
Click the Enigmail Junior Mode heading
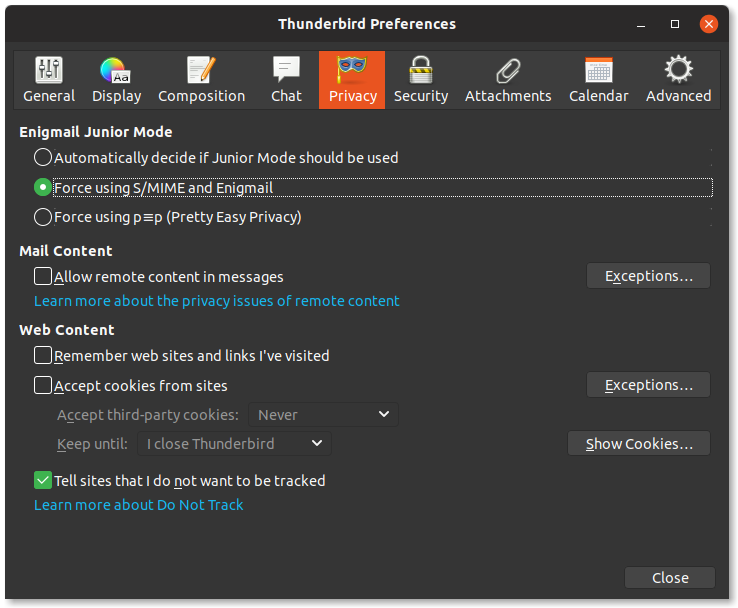point(96,132)
